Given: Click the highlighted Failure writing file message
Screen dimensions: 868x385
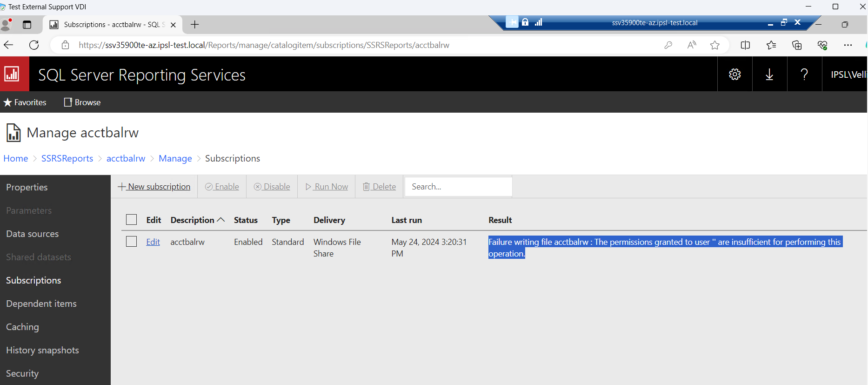Looking at the screenshot, I should pos(665,248).
